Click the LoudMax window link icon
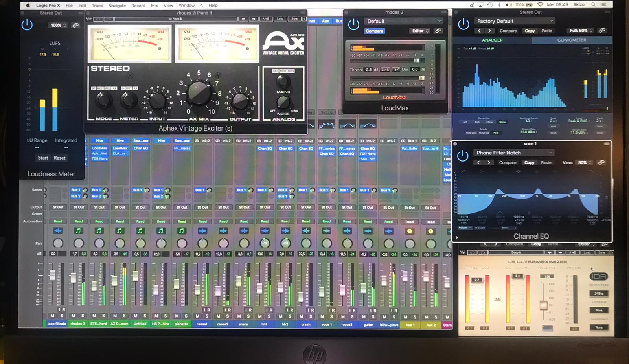The width and height of the screenshot is (629, 364). (x=438, y=31)
